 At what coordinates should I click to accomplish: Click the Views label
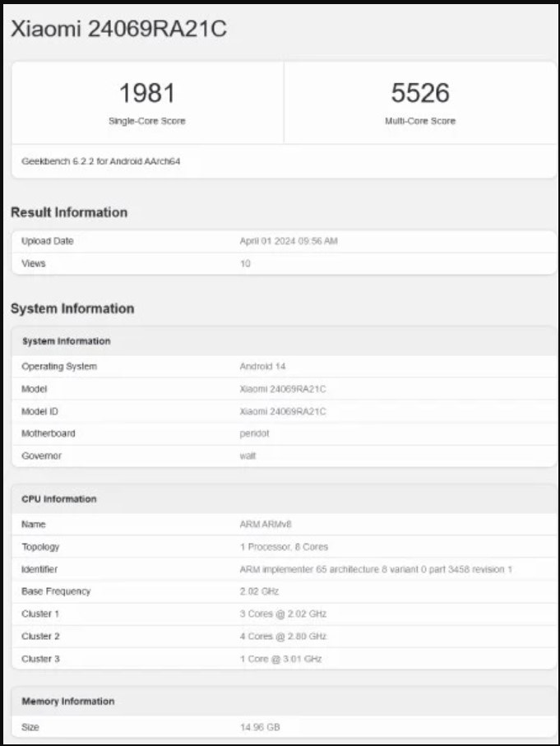(x=34, y=263)
